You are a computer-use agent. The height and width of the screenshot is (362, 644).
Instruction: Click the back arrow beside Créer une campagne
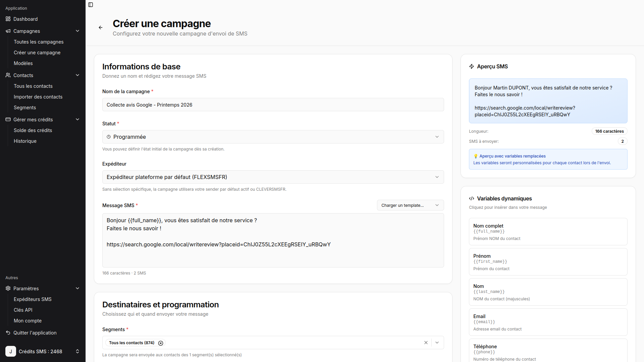coord(101,27)
